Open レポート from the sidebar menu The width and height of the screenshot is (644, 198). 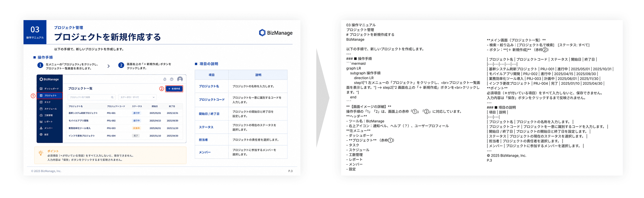pyautogui.click(x=48, y=122)
